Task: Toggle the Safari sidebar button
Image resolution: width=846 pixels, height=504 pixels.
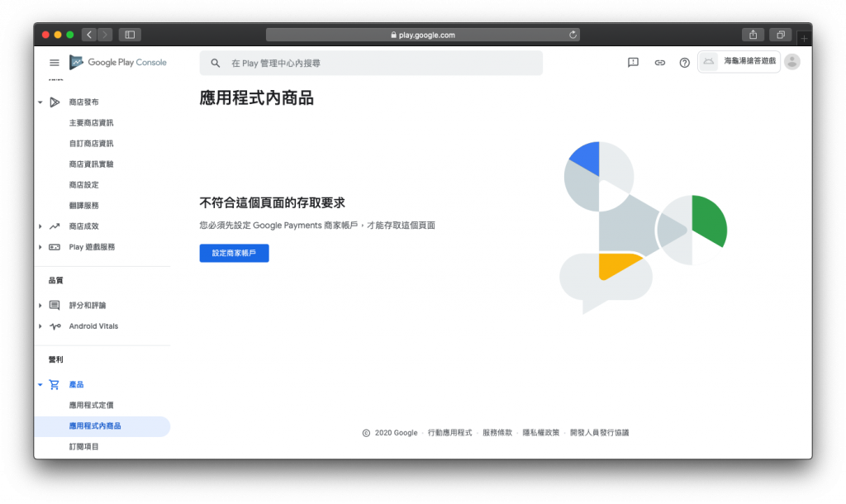Action: click(x=130, y=35)
